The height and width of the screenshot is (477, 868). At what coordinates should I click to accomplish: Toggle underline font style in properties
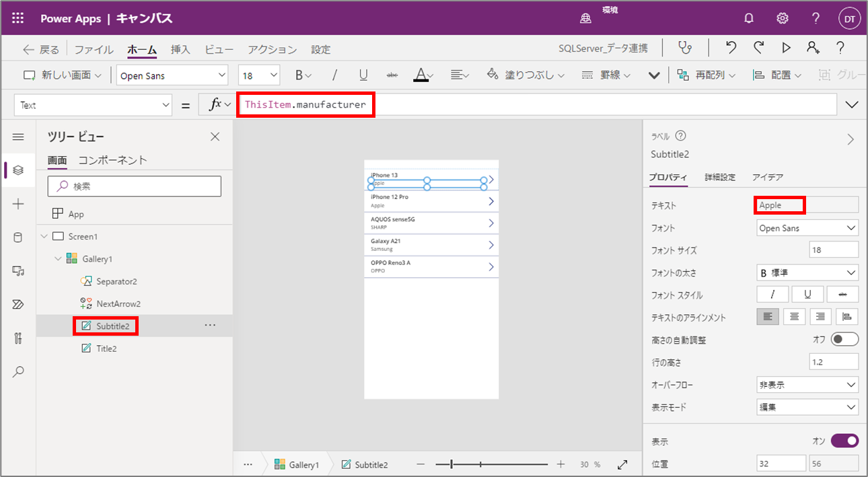pyautogui.click(x=807, y=294)
